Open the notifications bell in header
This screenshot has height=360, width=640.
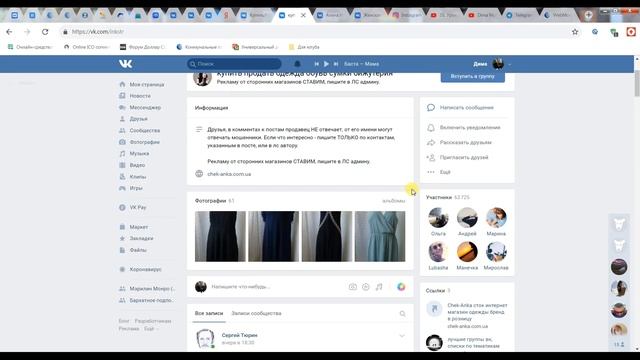click(x=297, y=64)
